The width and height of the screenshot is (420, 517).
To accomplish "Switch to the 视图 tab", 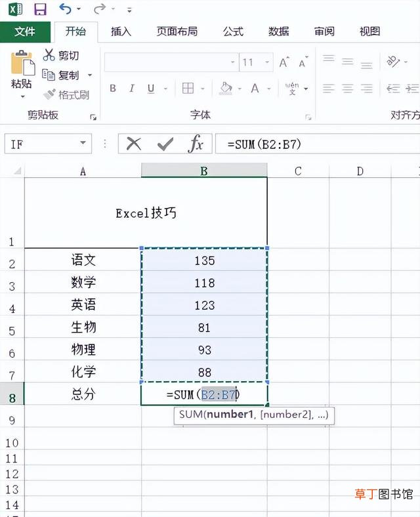I will [369, 31].
